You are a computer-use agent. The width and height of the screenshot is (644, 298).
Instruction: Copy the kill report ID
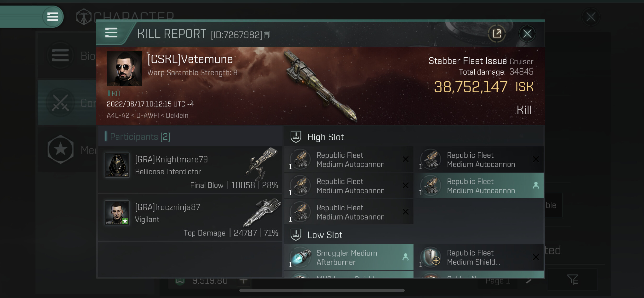(267, 35)
